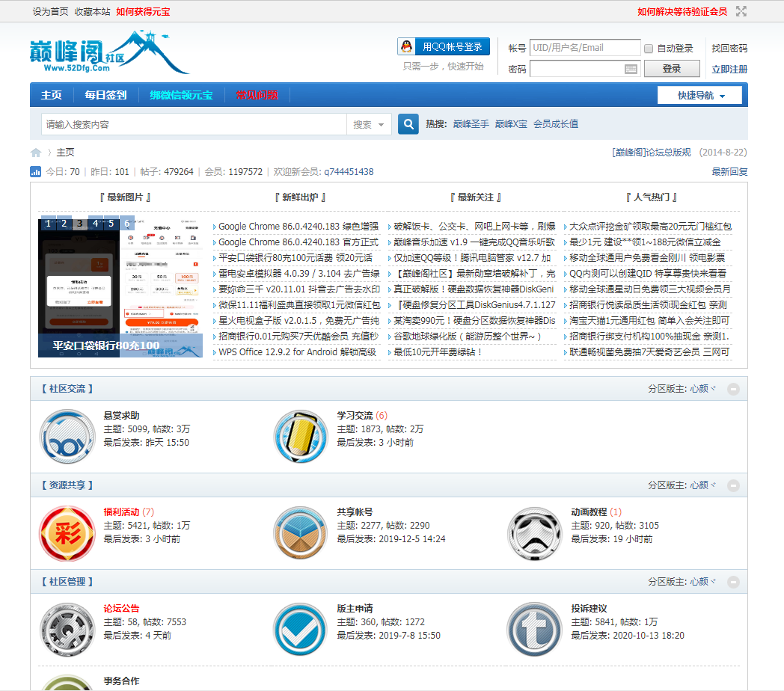This screenshot has width=784, height=691.
Task: Open the 悬赏求助 forum icon
Action: (x=67, y=437)
